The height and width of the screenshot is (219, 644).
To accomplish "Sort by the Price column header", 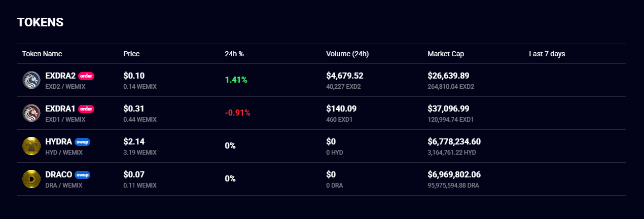I will pos(131,54).
